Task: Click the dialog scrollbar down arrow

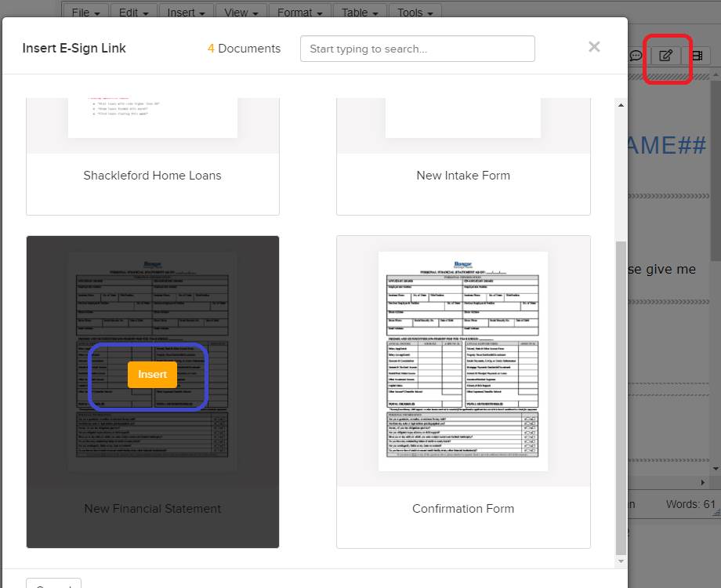Action: (x=621, y=561)
